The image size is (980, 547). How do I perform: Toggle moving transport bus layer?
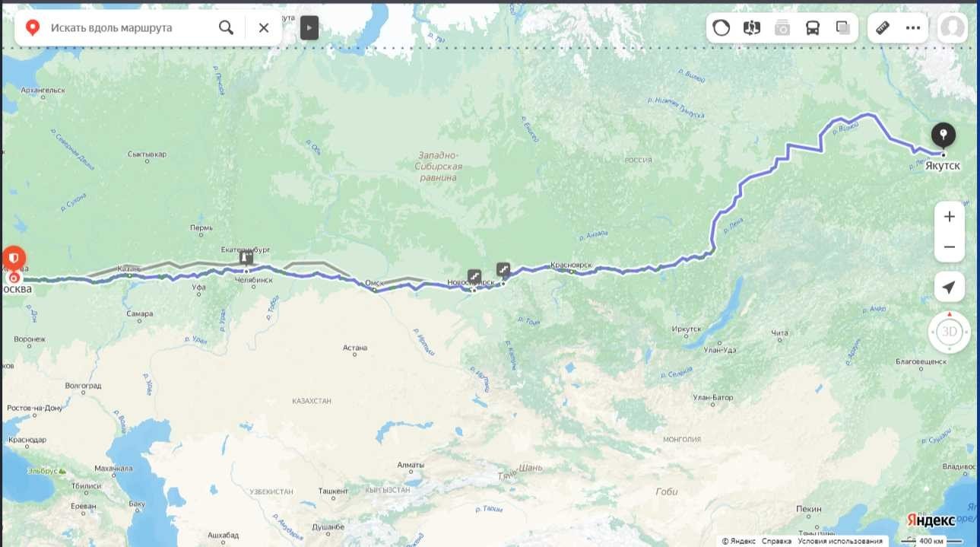tap(813, 28)
